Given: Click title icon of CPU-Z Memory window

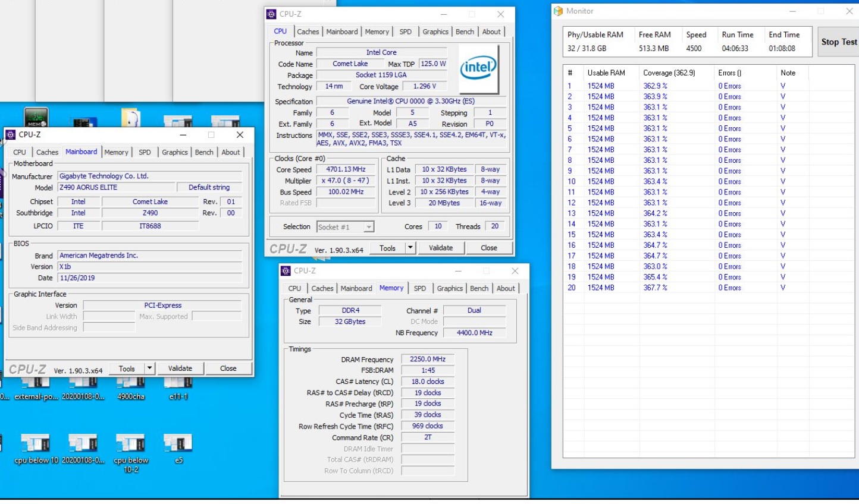Looking at the screenshot, I should [x=286, y=271].
